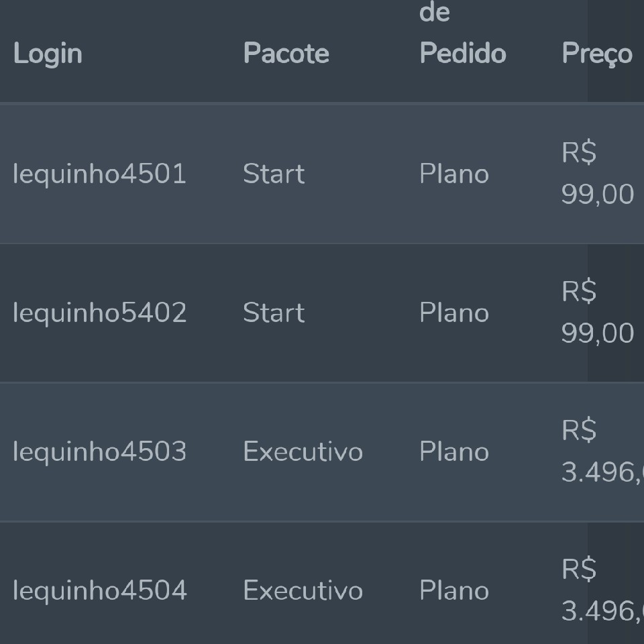Sort table by Login column header
The width and height of the screenshot is (644, 644).
tap(48, 54)
